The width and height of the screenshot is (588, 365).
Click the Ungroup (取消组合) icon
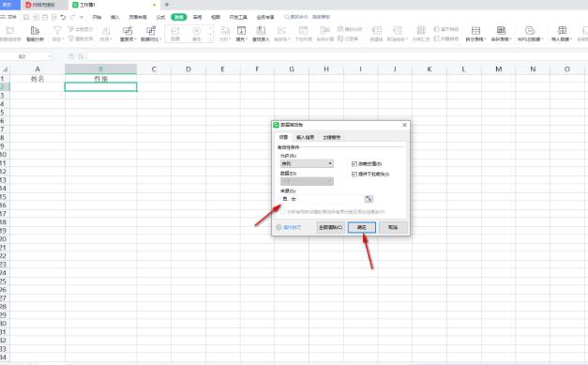tap(397, 30)
